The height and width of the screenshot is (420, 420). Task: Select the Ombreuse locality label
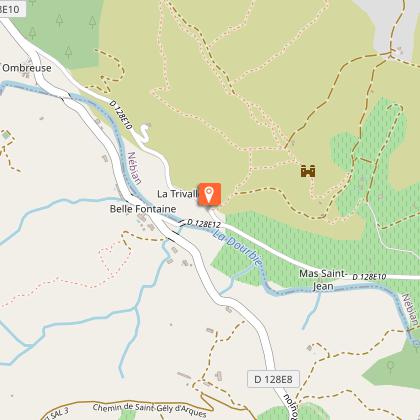[27, 68]
